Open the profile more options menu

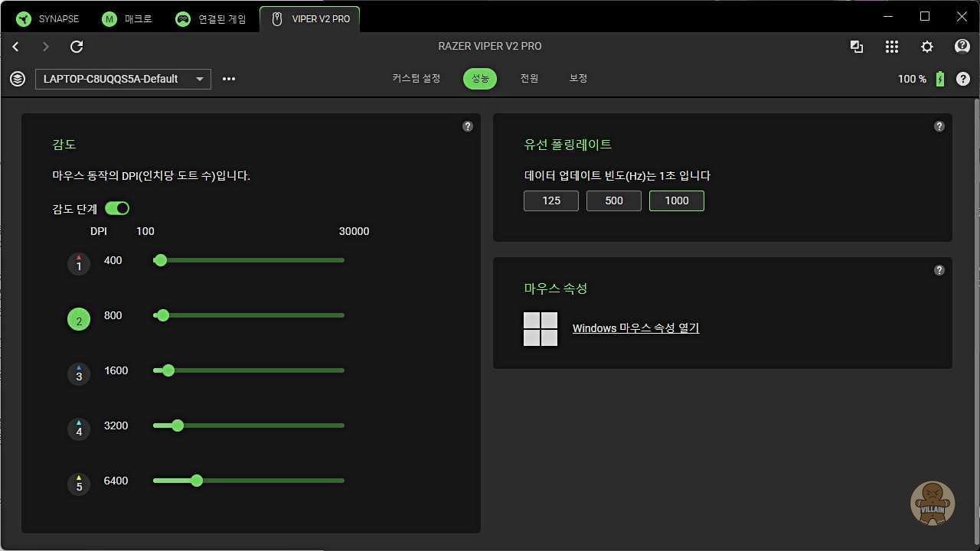pyautogui.click(x=229, y=79)
